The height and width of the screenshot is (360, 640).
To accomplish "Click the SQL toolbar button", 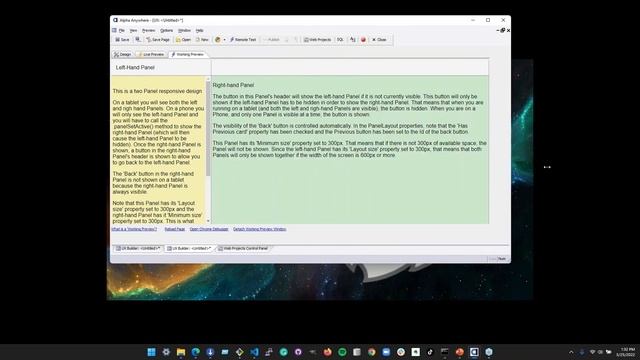I will (340, 40).
